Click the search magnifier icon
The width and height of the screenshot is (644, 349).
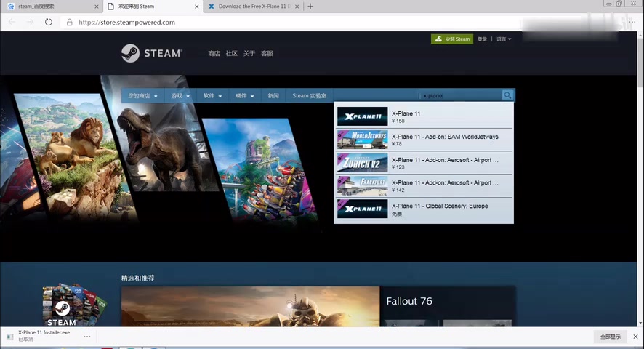[x=507, y=95]
